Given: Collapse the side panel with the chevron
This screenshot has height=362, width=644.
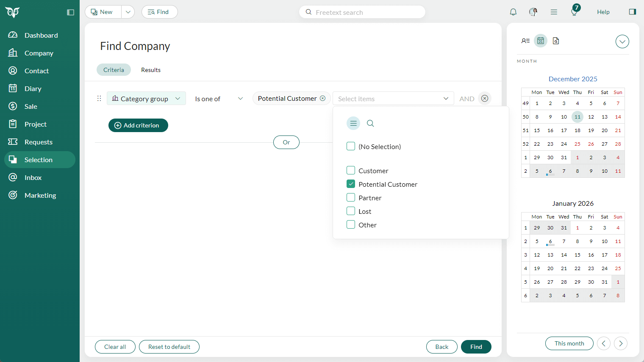Looking at the screenshot, I should [x=622, y=41].
